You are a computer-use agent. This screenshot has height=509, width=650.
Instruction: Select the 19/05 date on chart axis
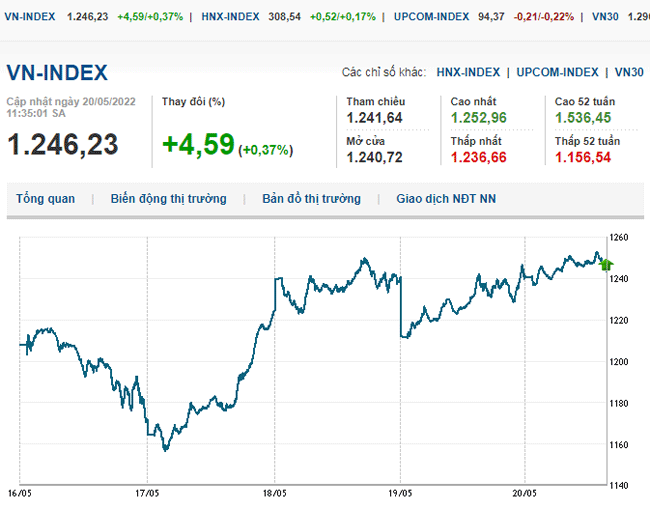point(402,493)
